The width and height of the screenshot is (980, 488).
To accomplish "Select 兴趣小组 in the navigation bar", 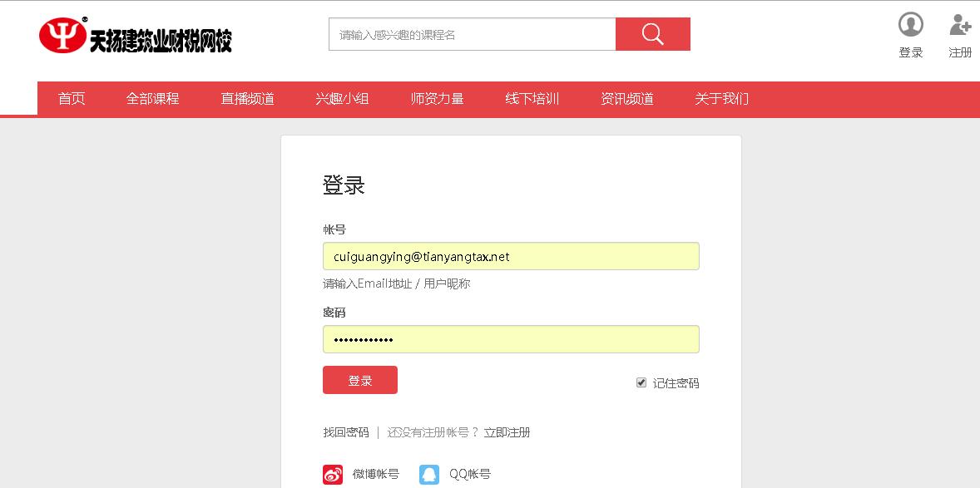I will pos(342,99).
